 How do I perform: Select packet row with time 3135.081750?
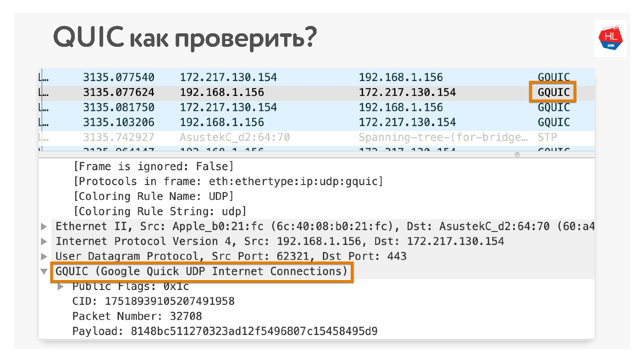[316, 108]
